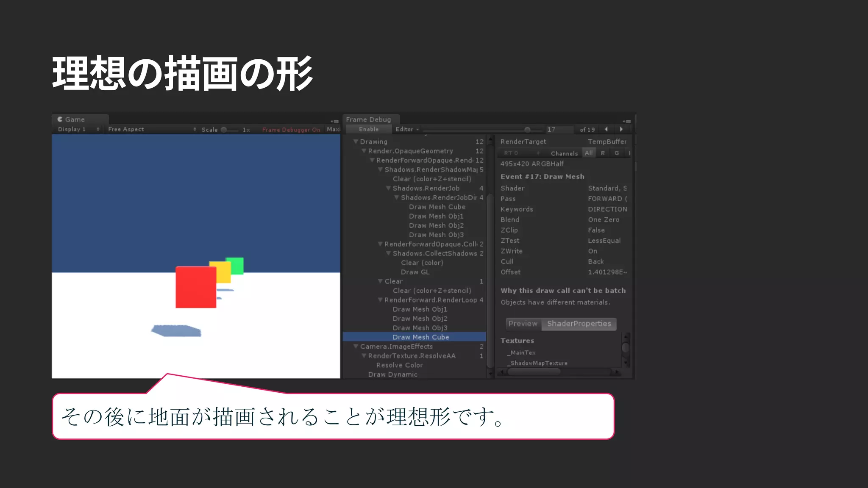Adjust the Game view Scale slider
The image size is (868, 488).
(230, 130)
